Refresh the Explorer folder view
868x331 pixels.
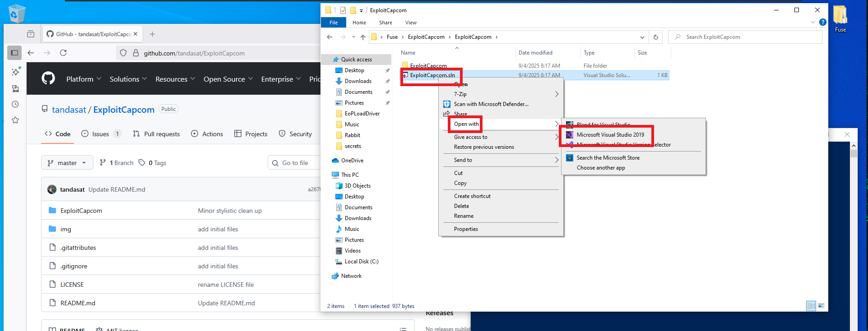point(655,37)
